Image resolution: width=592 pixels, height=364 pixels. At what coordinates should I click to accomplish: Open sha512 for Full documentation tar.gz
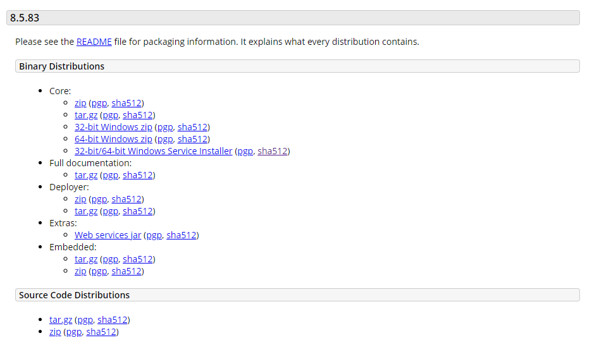[x=138, y=175]
